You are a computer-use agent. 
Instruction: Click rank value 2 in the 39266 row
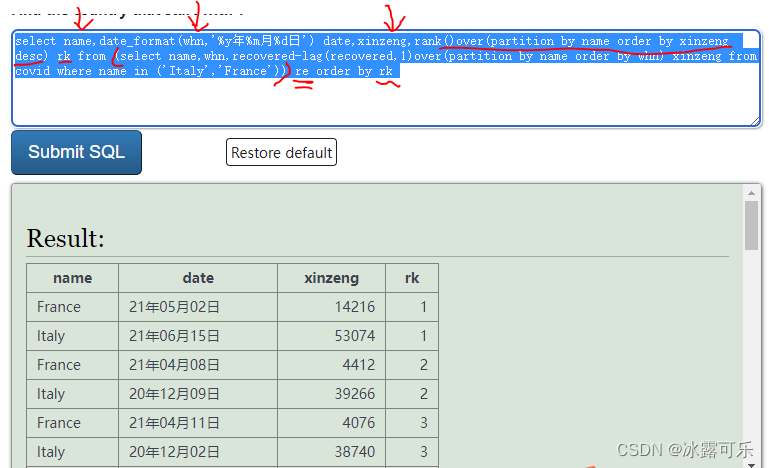[x=412, y=394]
